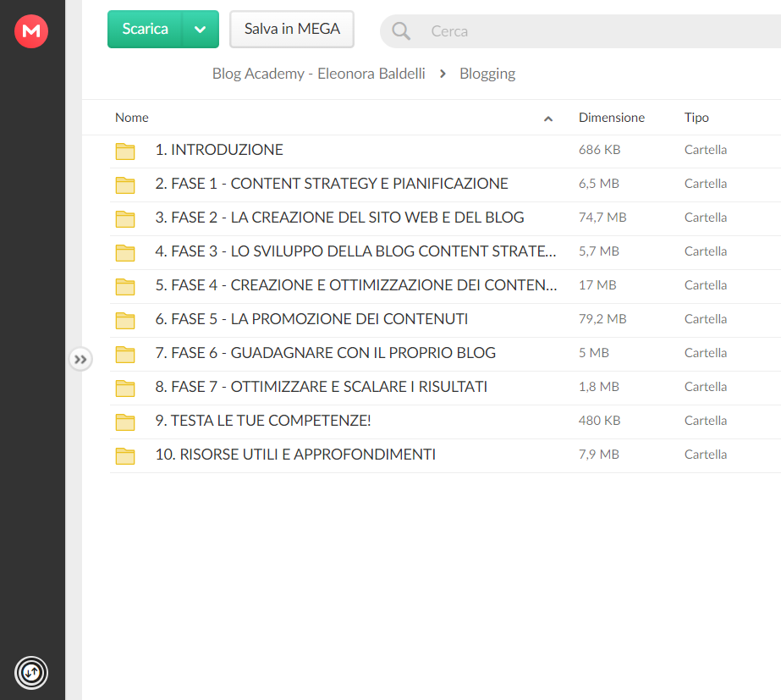Open the Scarica dropdown arrow
This screenshot has width=781, height=700.
[201, 30]
